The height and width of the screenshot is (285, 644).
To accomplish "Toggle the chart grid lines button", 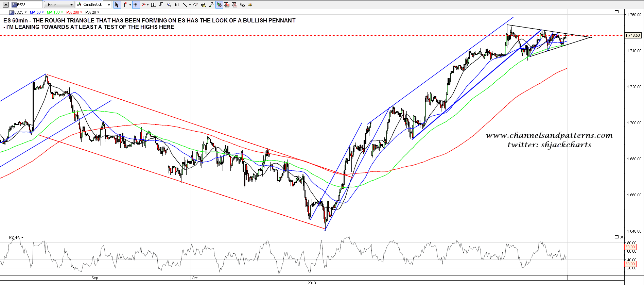I will 136,5.
